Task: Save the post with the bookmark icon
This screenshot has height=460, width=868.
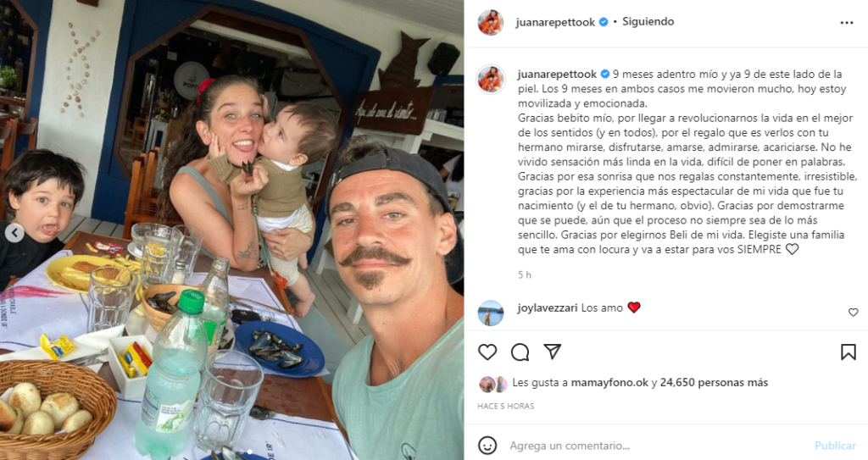Action: [848, 352]
